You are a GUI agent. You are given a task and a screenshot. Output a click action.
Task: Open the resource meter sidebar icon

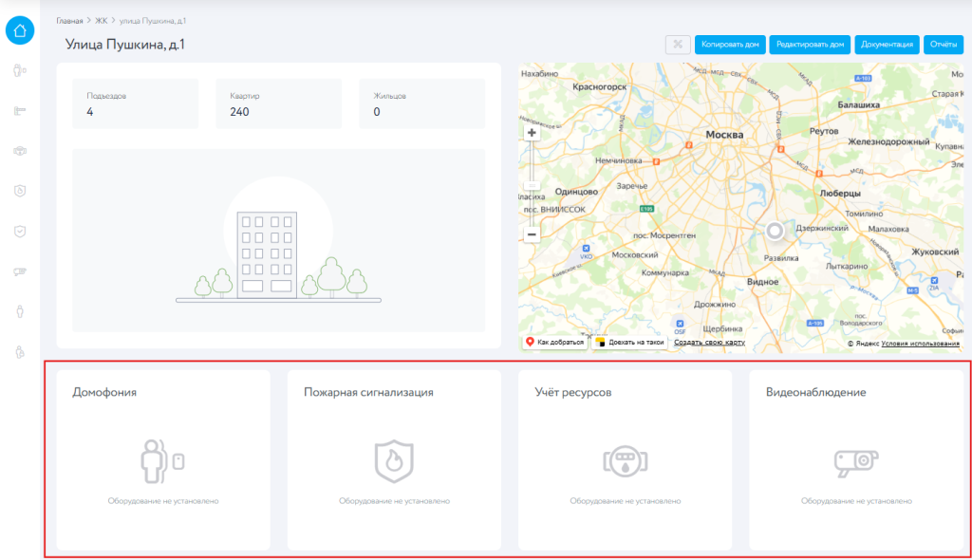tap(20, 150)
